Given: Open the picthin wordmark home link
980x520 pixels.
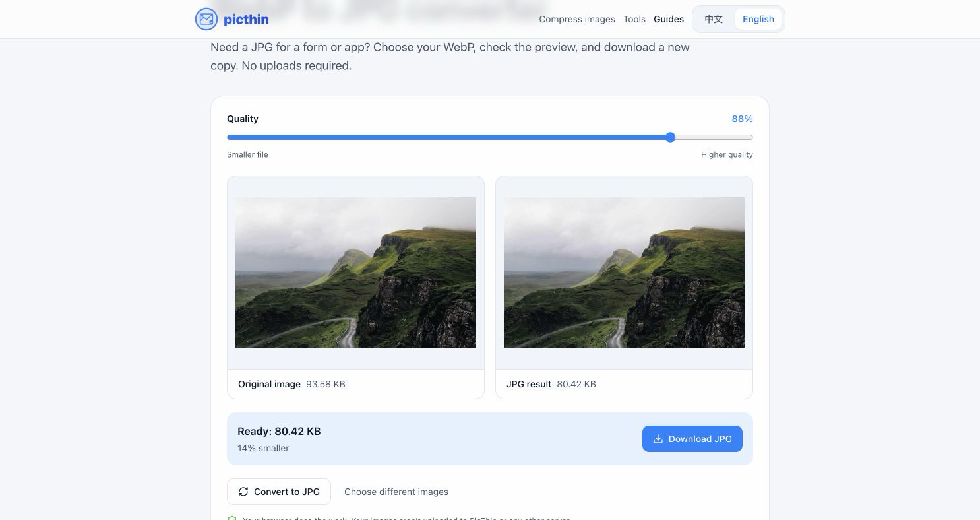Looking at the screenshot, I should 246,19.
